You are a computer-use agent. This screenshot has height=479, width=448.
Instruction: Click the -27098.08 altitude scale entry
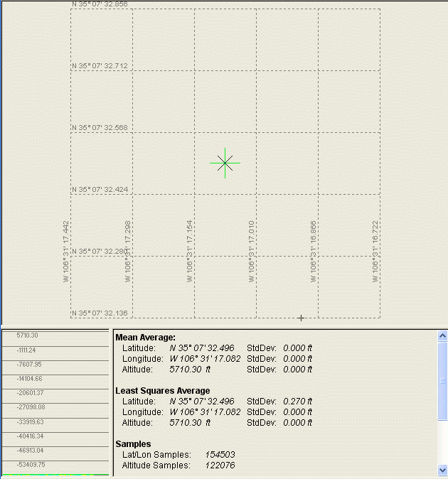coord(29,407)
